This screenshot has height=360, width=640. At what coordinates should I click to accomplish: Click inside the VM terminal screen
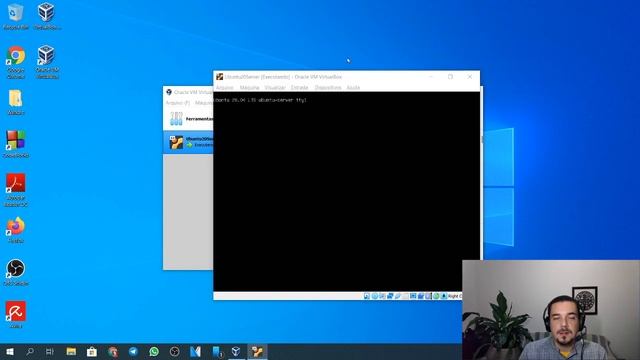[347, 191]
